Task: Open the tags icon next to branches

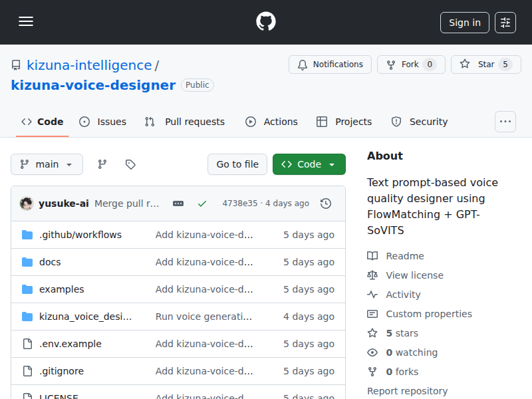Action: [130, 164]
